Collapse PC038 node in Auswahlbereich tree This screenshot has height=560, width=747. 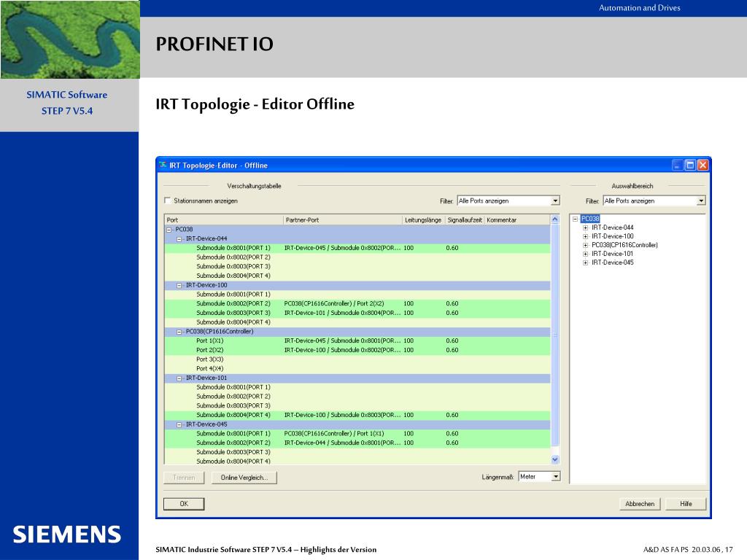pos(575,219)
